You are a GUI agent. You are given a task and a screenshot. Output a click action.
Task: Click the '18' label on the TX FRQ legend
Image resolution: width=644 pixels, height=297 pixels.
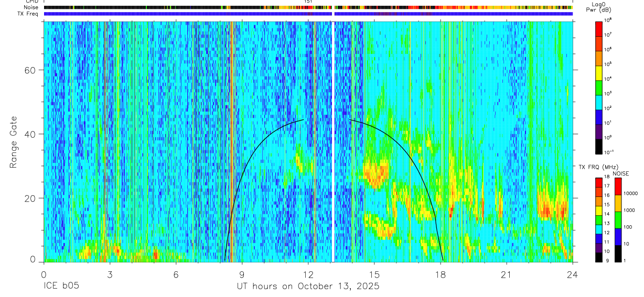(606, 178)
